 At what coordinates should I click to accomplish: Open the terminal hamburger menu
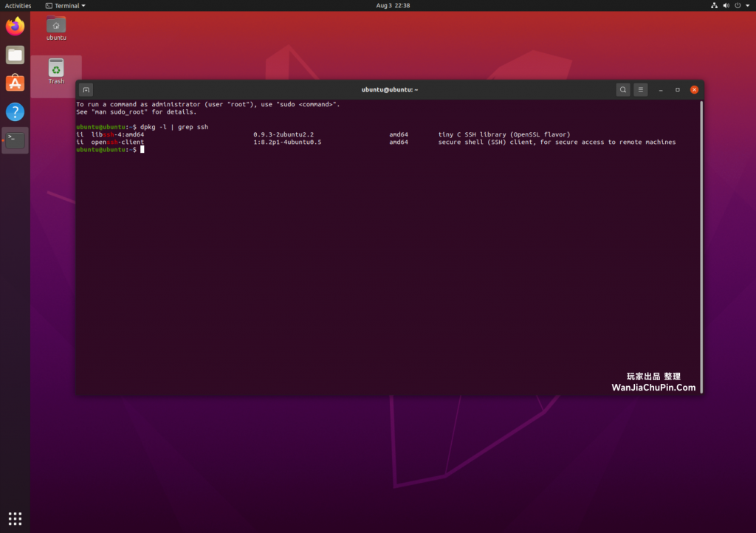click(x=640, y=89)
